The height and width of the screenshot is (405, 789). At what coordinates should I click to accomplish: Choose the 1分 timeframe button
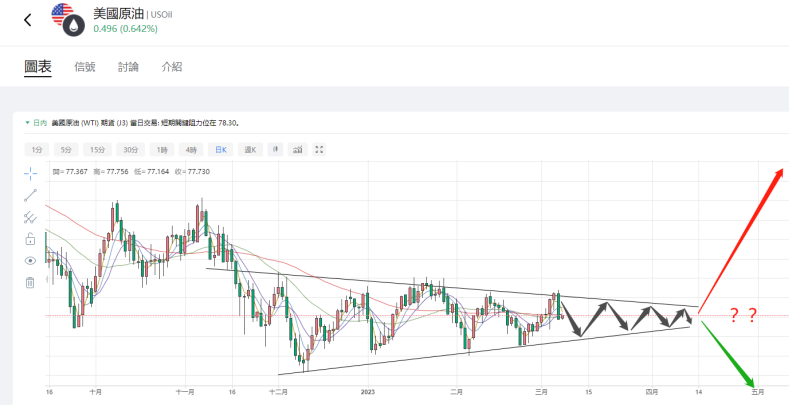37,149
